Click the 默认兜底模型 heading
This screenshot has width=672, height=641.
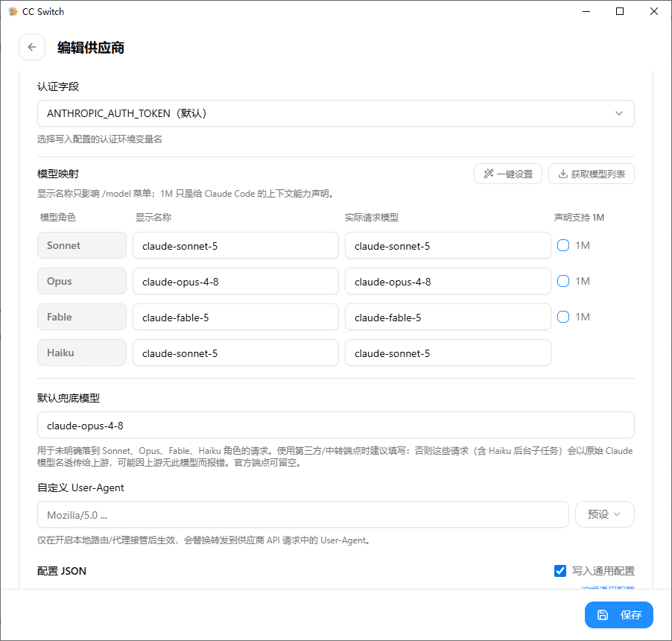click(x=69, y=398)
